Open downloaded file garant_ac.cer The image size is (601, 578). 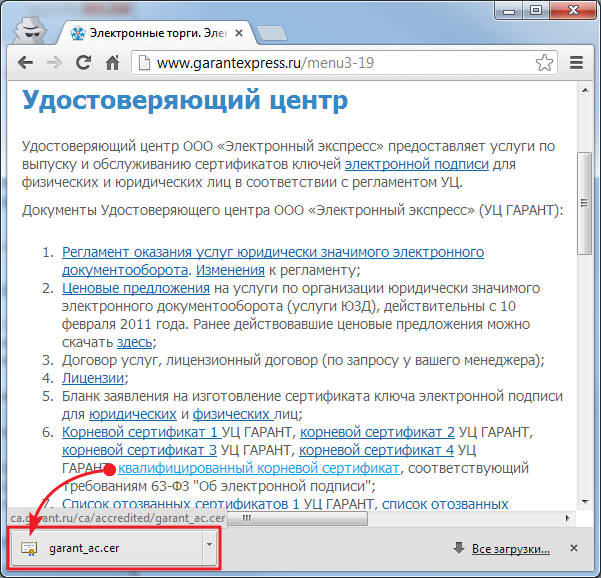[x=107, y=548]
